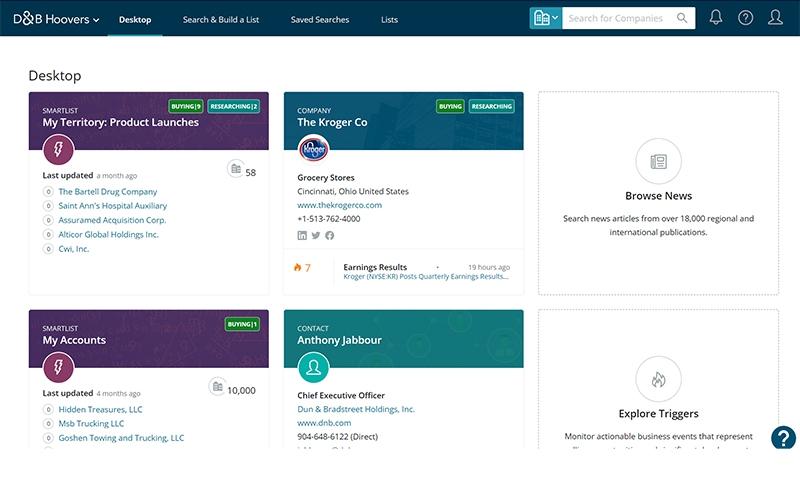This screenshot has height=500, width=800.
Task: Click company count icon showing 10,000
Action: click(x=217, y=387)
